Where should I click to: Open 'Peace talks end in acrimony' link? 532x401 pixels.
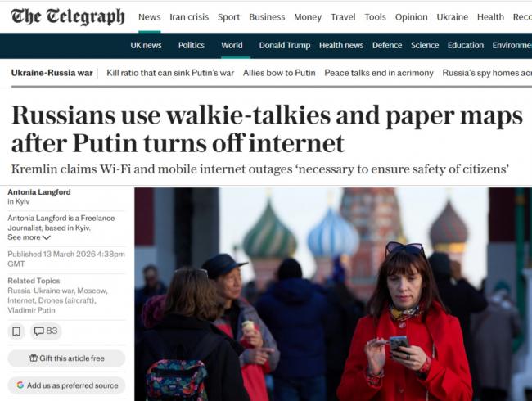379,73
